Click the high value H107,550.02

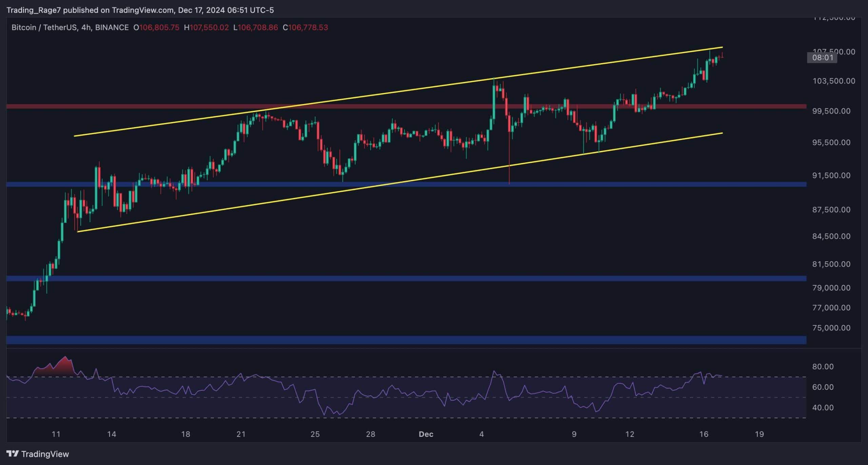coord(206,27)
